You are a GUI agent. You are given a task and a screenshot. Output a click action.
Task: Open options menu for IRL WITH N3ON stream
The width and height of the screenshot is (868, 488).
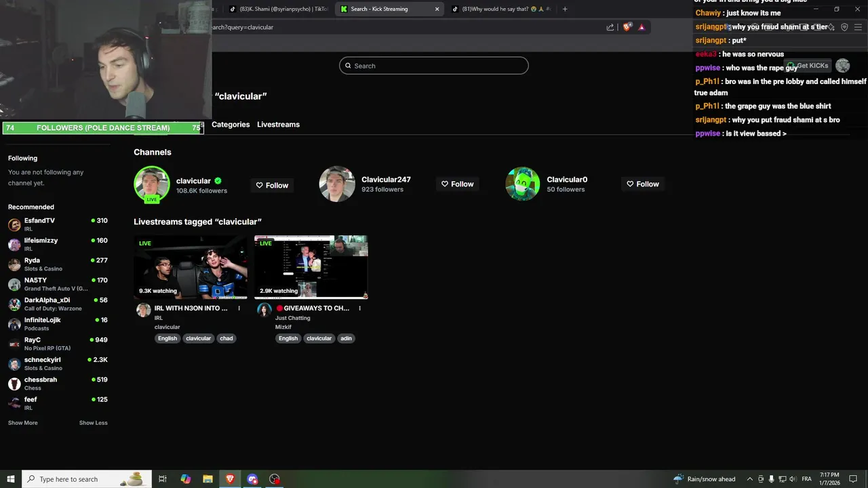coord(239,308)
